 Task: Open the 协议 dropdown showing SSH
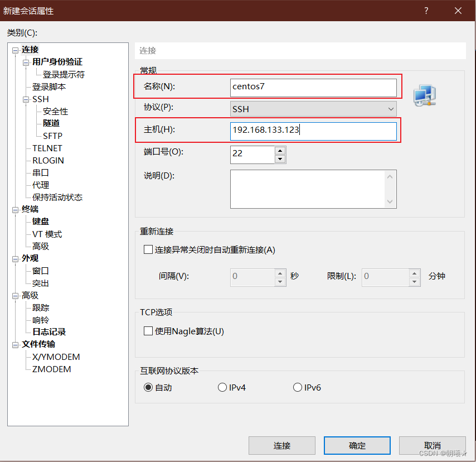pos(390,108)
